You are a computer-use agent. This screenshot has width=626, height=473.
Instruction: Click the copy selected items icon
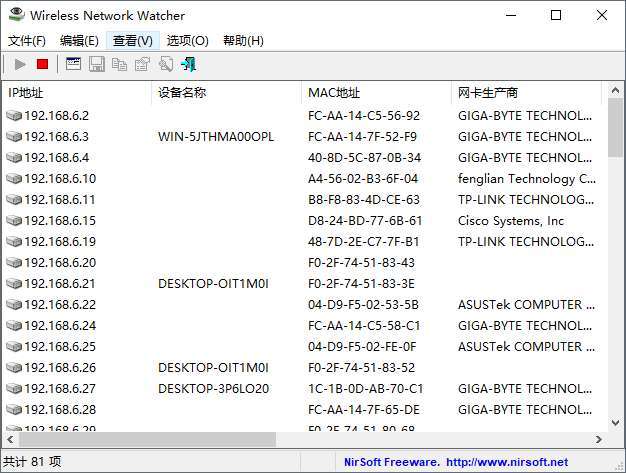pyautogui.click(x=119, y=64)
